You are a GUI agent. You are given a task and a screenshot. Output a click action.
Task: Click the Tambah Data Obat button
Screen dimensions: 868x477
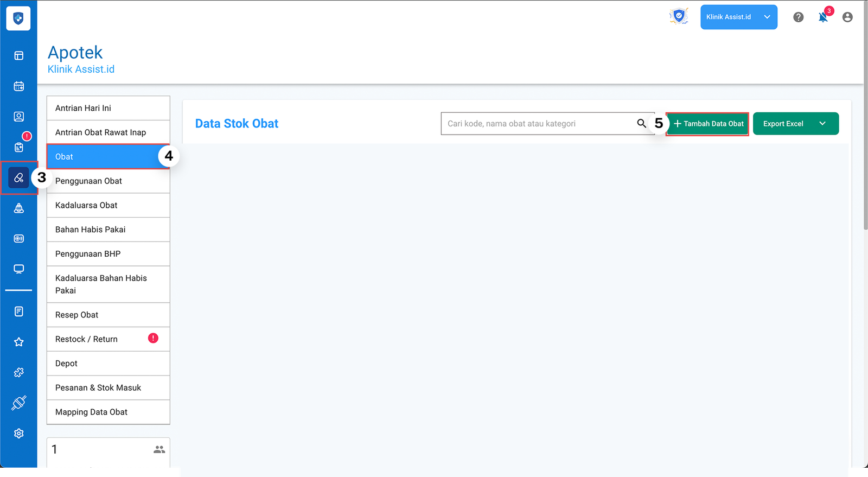coord(708,124)
